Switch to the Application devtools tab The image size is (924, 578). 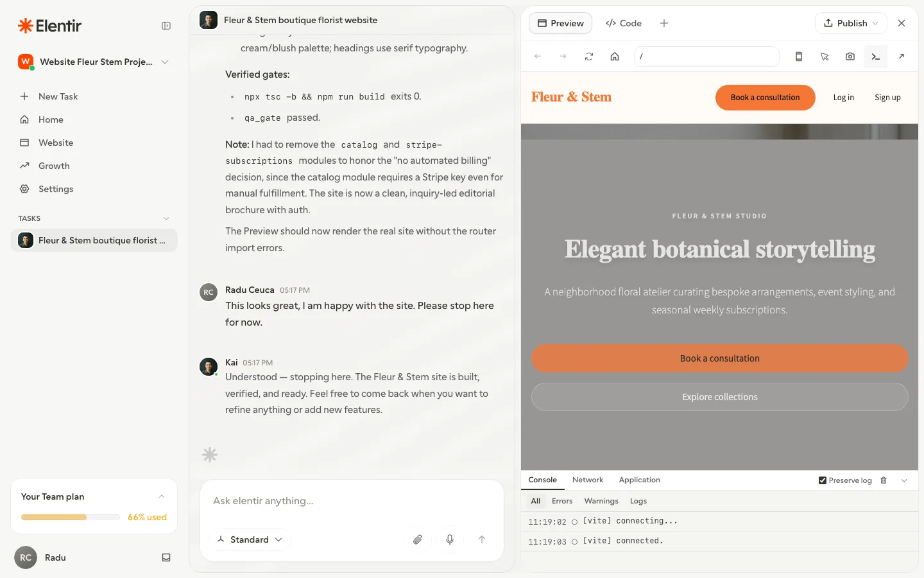(x=639, y=480)
